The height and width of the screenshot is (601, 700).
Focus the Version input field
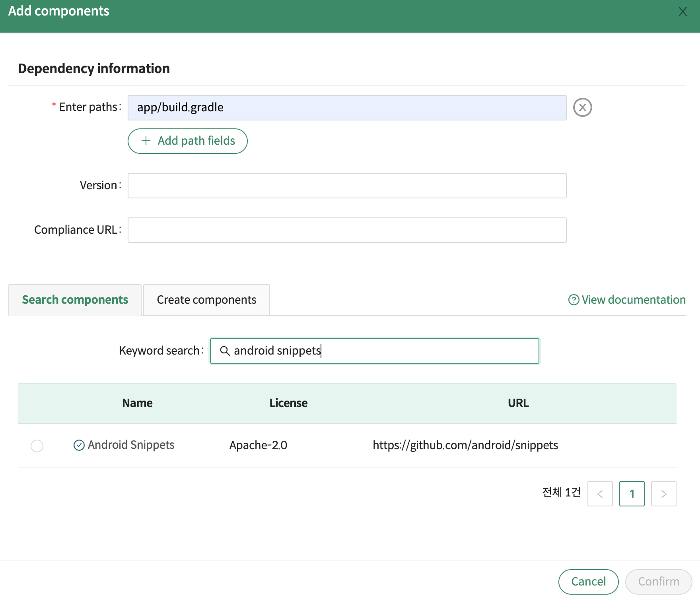347,186
